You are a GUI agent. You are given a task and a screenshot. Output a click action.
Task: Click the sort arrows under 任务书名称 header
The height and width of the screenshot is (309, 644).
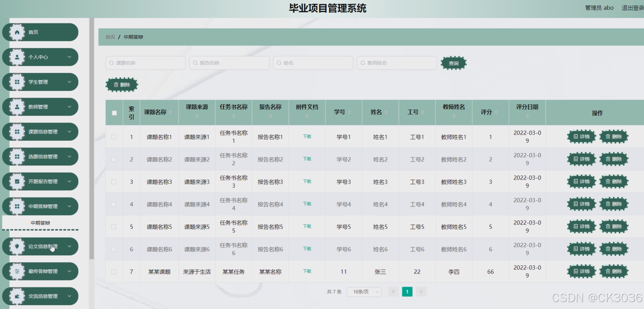234,116
